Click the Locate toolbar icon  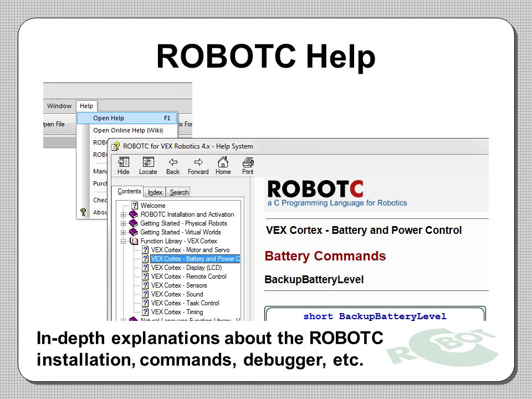(x=149, y=162)
